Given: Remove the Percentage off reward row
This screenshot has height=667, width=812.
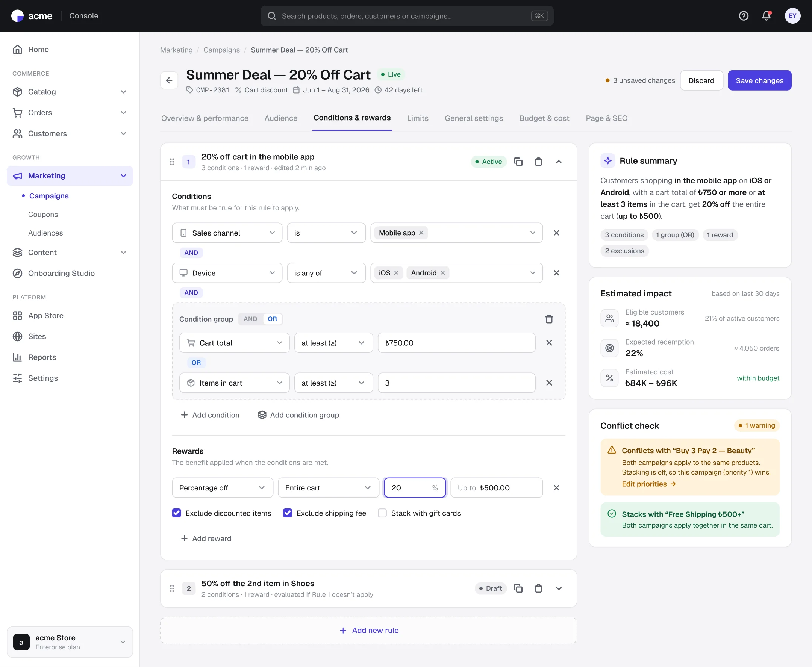Looking at the screenshot, I should click(x=556, y=488).
